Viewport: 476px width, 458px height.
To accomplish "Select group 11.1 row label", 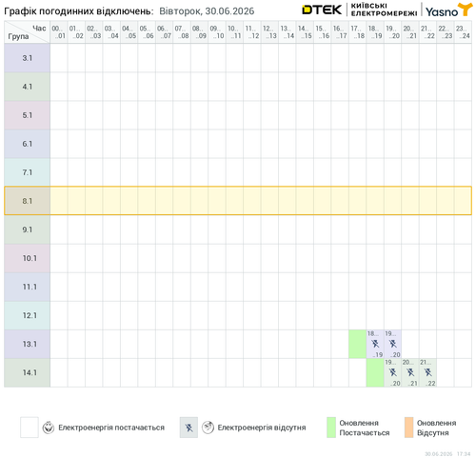I will [27, 287].
